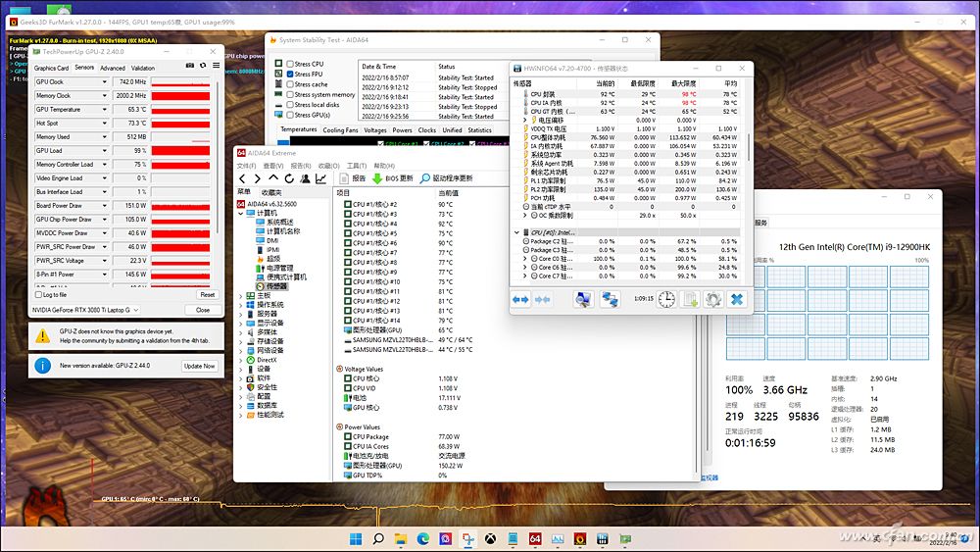Click HWiNFO collapse columns arrows icon

(543, 299)
